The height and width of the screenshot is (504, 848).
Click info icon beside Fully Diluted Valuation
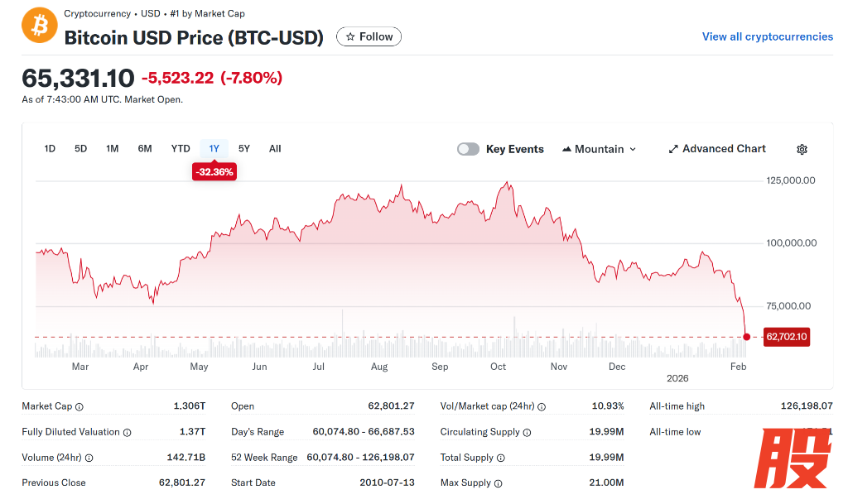(128, 433)
